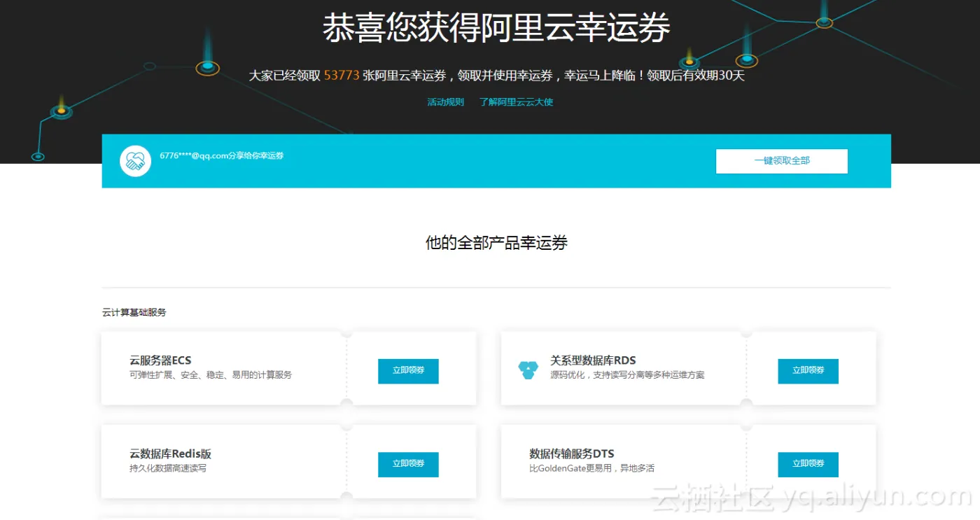
Task: Click the handshake share icon
Action: click(x=135, y=161)
